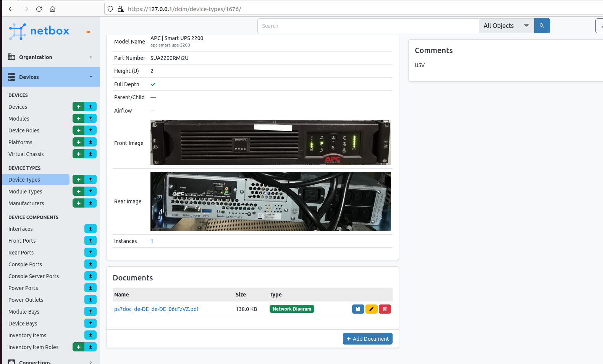This screenshot has height=364, width=603.
Task: Open the rear image of the UPS
Action: click(x=271, y=201)
